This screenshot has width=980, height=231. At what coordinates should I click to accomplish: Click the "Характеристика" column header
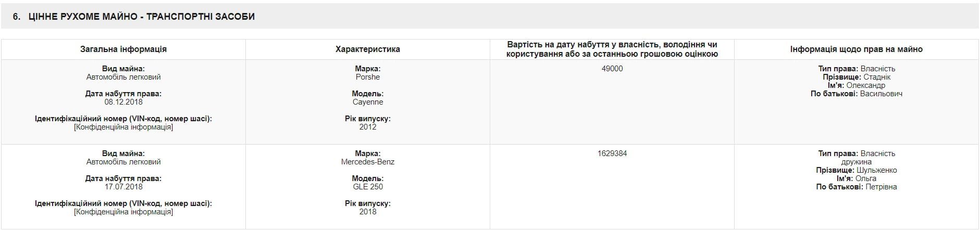(368, 49)
